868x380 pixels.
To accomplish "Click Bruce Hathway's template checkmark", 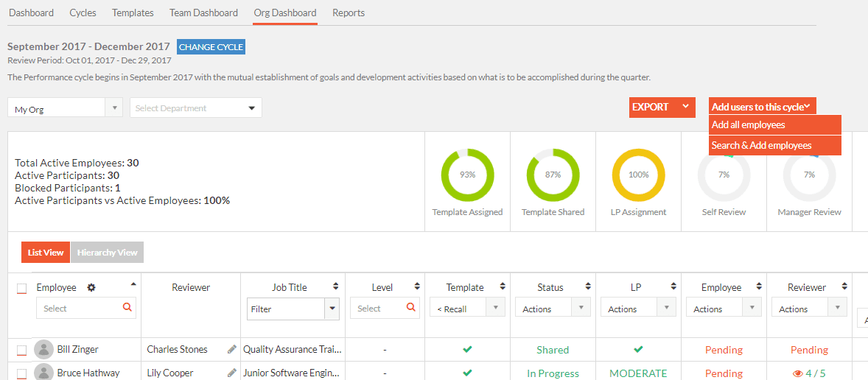I will (x=468, y=373).
